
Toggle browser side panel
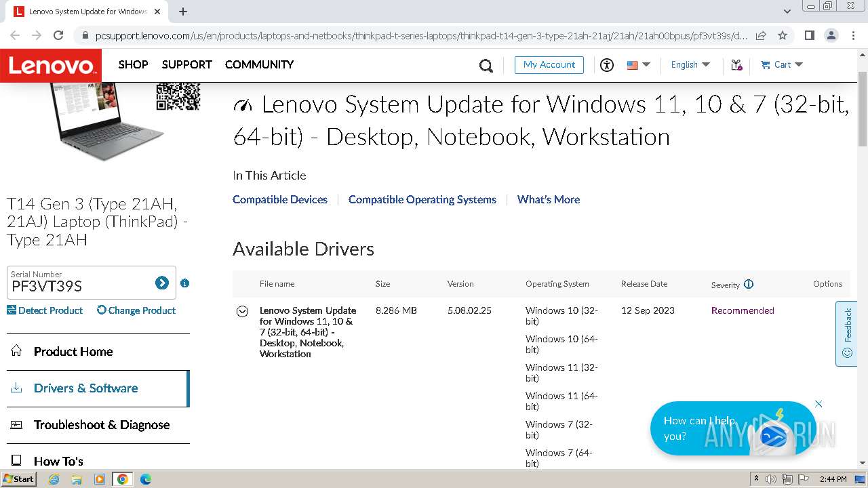[809, 35]
